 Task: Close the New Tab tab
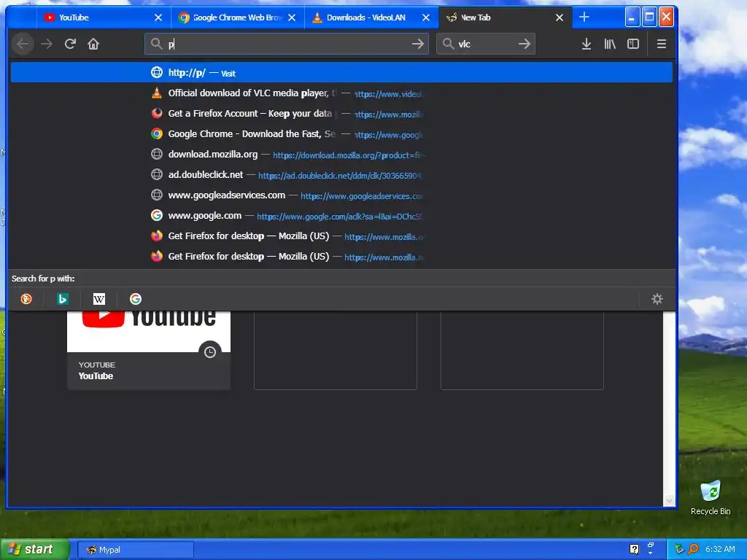560,17
